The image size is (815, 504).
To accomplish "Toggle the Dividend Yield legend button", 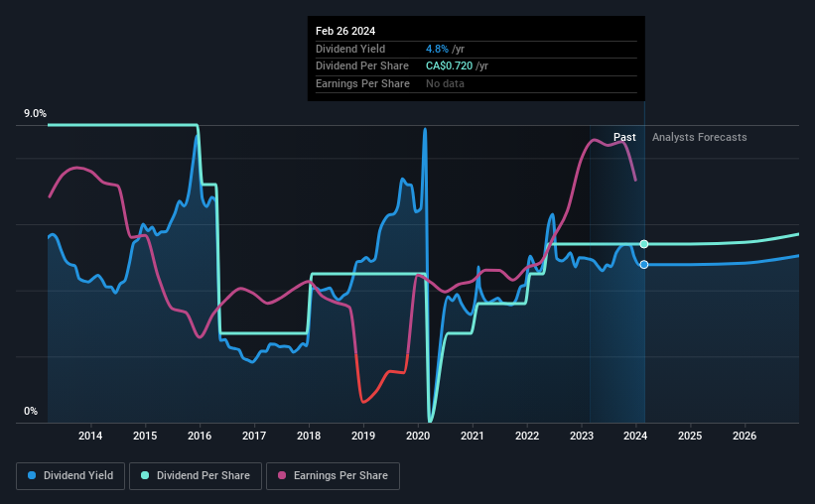I will tap(70, 476).
